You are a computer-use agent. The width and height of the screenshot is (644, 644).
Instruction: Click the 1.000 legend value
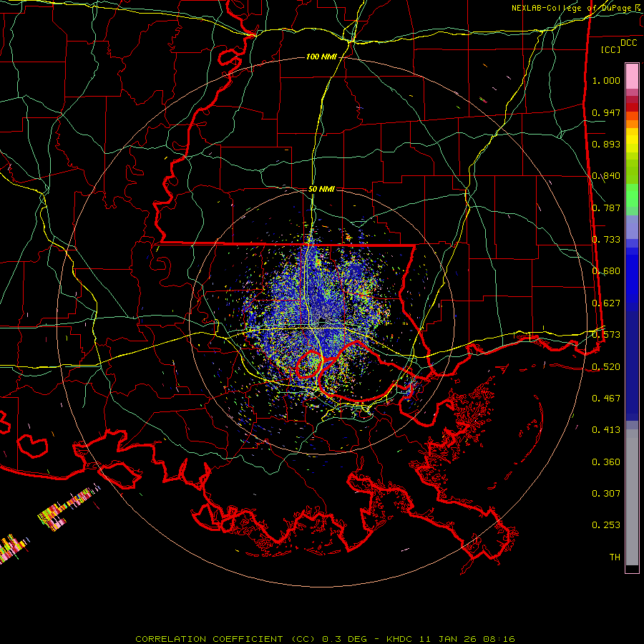pyautogui.click(x=606, y=80)
